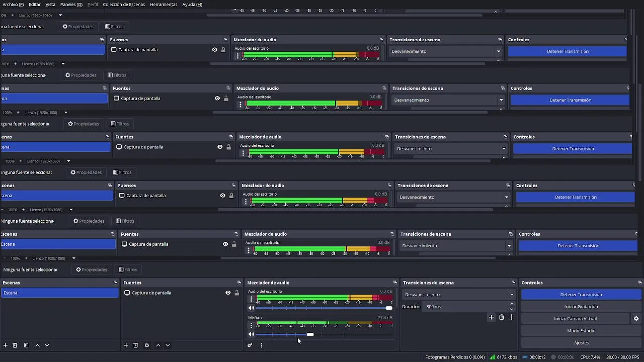Move scene up with Escenas up arrow
Image resolution: width=644 pixels, height=362 pixels.
click(37, 345)
